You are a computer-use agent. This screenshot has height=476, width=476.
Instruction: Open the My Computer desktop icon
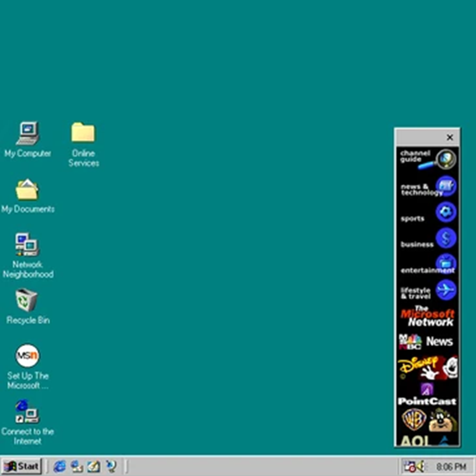coord(28,133)
